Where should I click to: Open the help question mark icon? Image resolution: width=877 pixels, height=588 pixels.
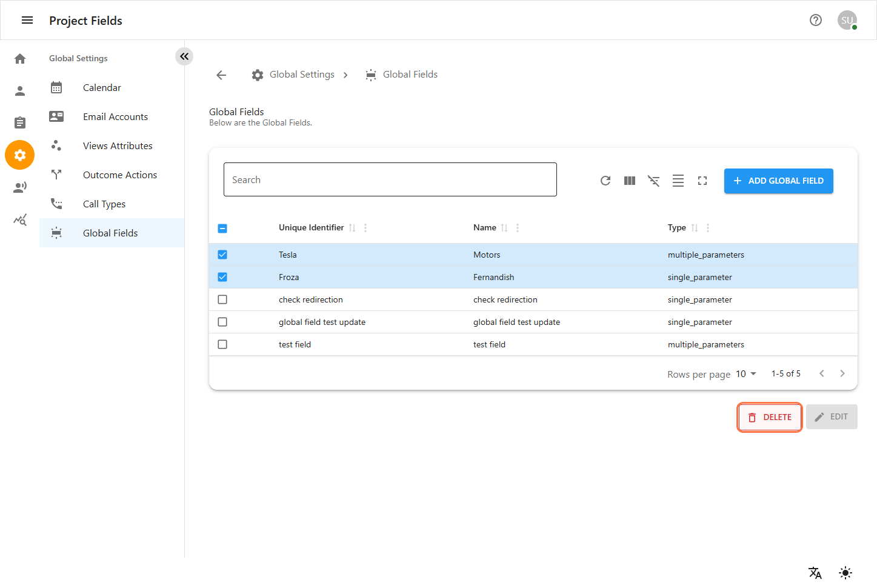click(x=815, y=20)
